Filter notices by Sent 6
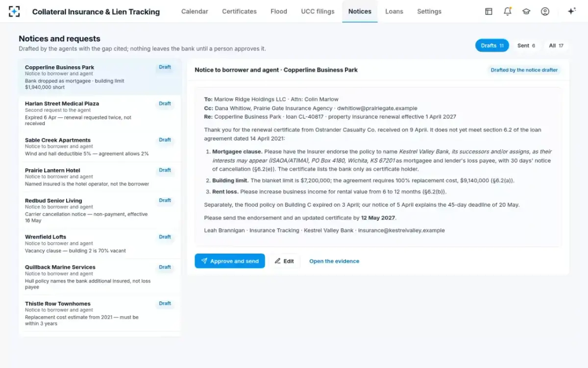 pos(526,46)
